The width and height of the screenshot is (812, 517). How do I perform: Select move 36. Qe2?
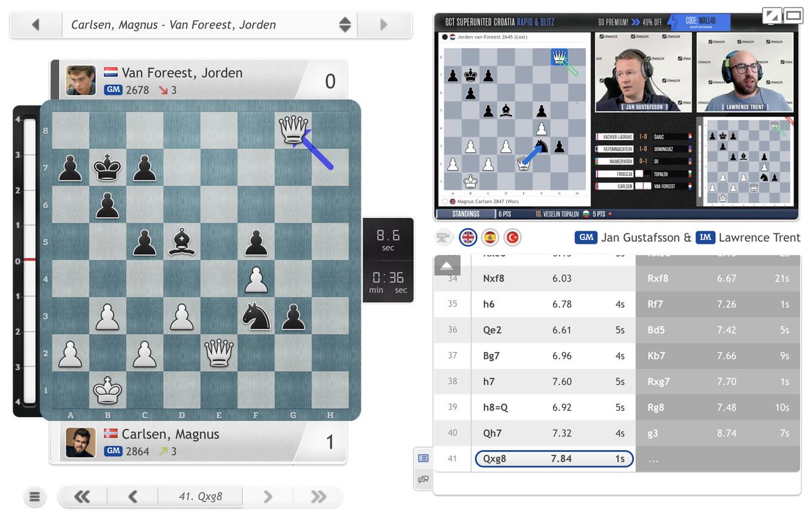pyautogui.click(x=553, y=330)
